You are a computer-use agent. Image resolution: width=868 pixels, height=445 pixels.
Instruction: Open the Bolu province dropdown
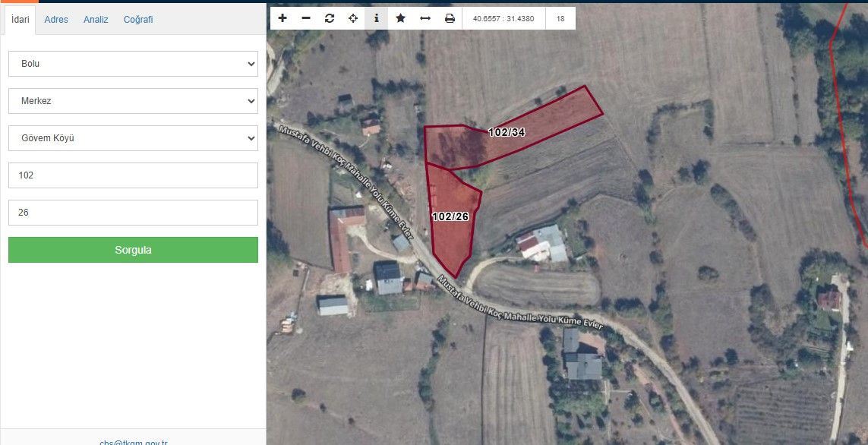(x=133, y=64)
